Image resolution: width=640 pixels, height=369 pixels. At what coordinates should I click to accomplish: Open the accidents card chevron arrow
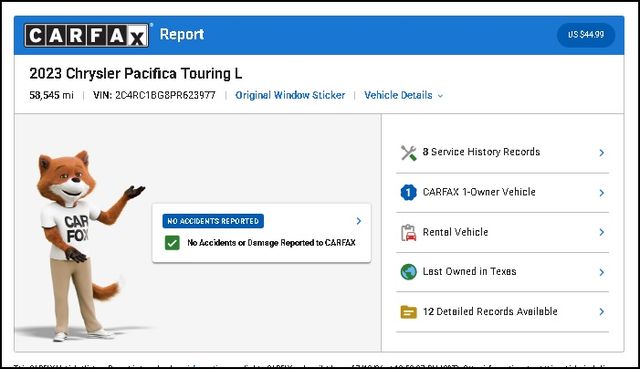tap(359, 221)
